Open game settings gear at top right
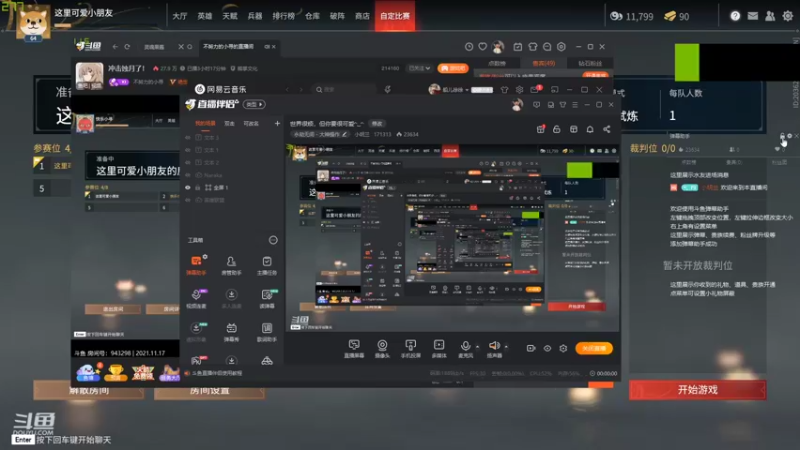 coord(788,16)
